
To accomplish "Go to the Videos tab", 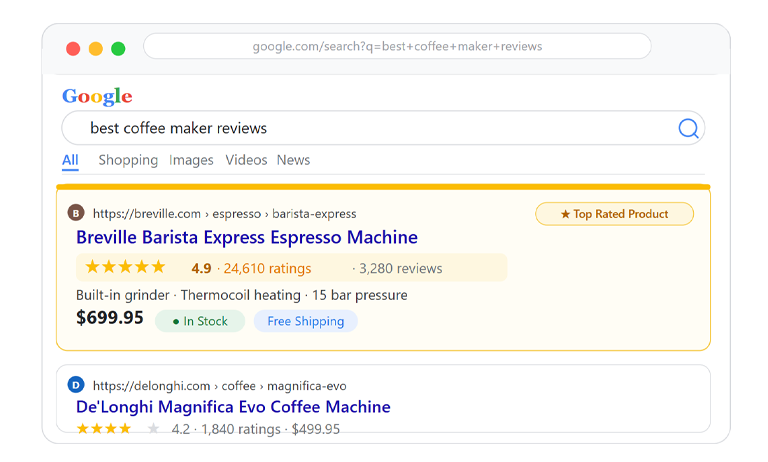I will point(246,160).
